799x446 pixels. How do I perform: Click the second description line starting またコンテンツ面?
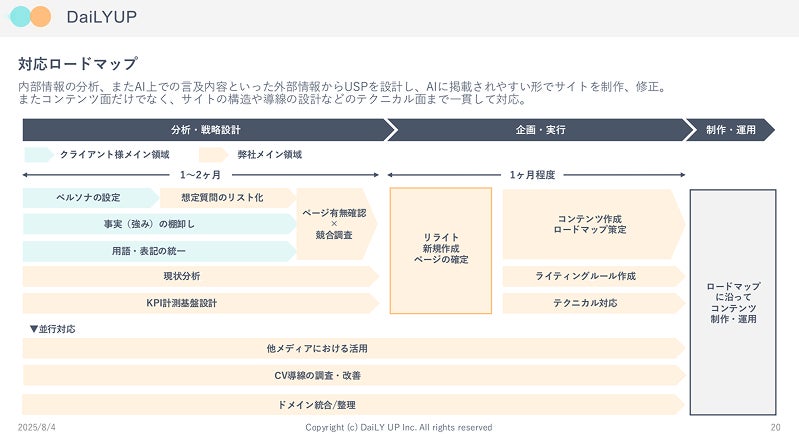tap(272, 99)
